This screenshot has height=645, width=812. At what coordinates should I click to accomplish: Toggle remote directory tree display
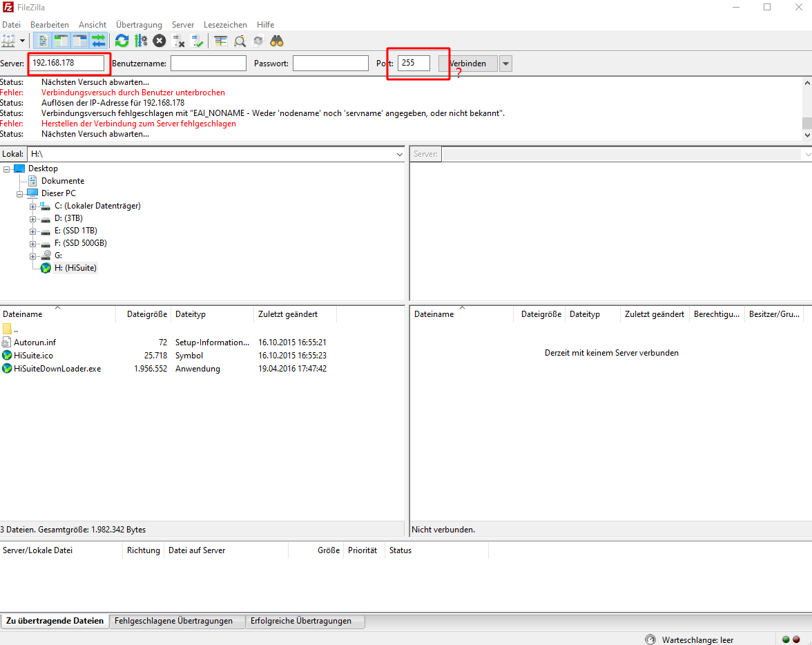80,41
